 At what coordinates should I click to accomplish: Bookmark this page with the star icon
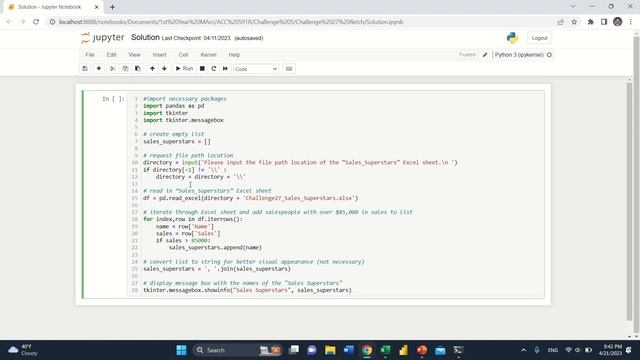click(x=574, y=22)
